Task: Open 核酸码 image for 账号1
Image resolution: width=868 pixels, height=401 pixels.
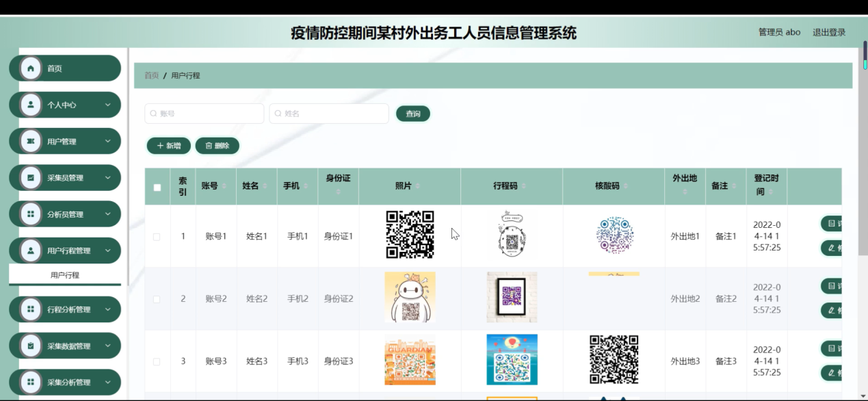Action: [614, 235]
